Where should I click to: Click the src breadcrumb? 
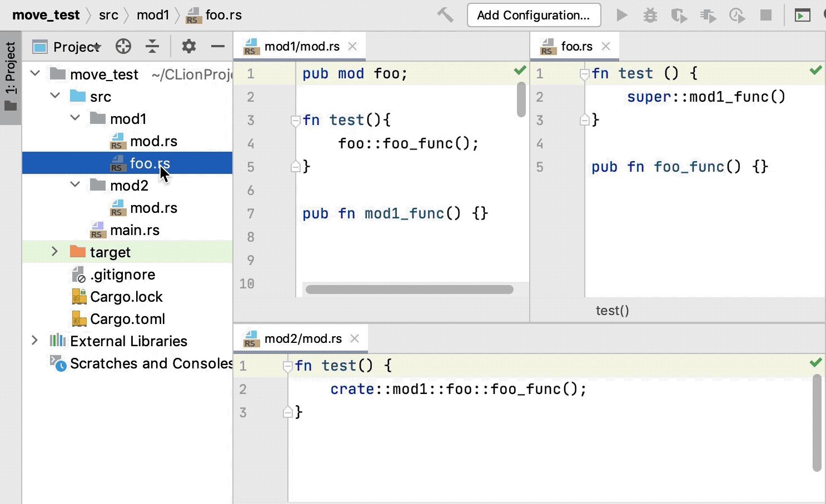108,15
